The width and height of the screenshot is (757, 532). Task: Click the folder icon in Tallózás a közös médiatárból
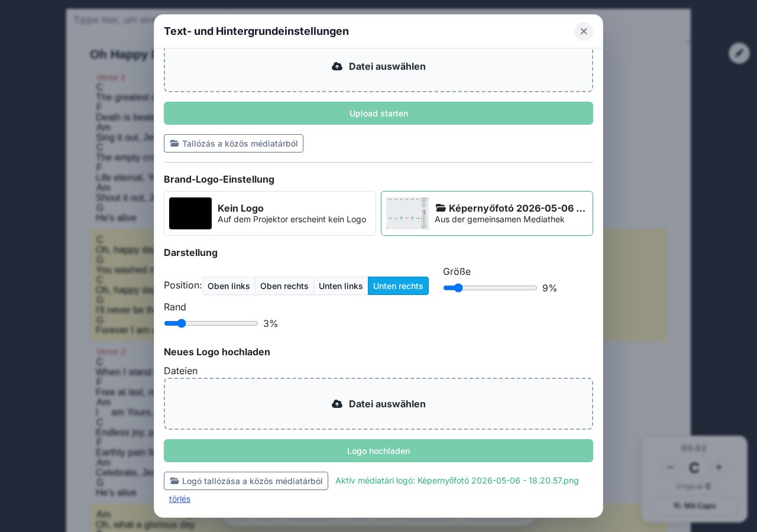tap(174, 144)
